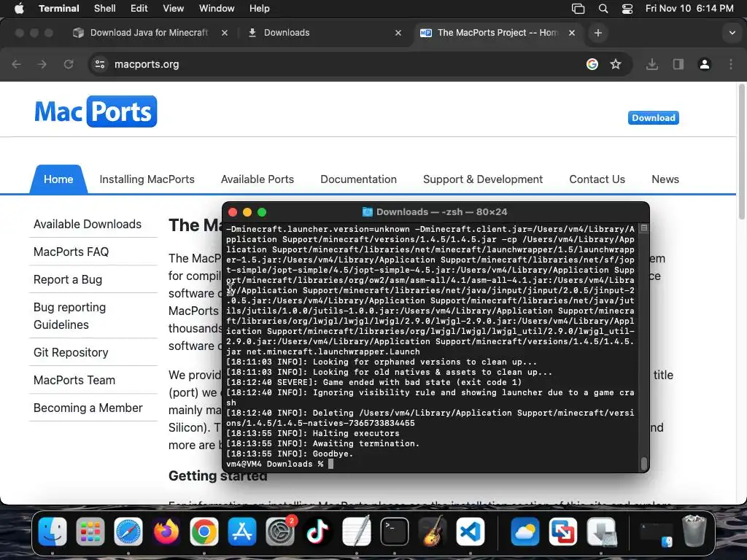Open a new Chrome tab
Viewport: 747px width, 560px height.
pos(598,33)
